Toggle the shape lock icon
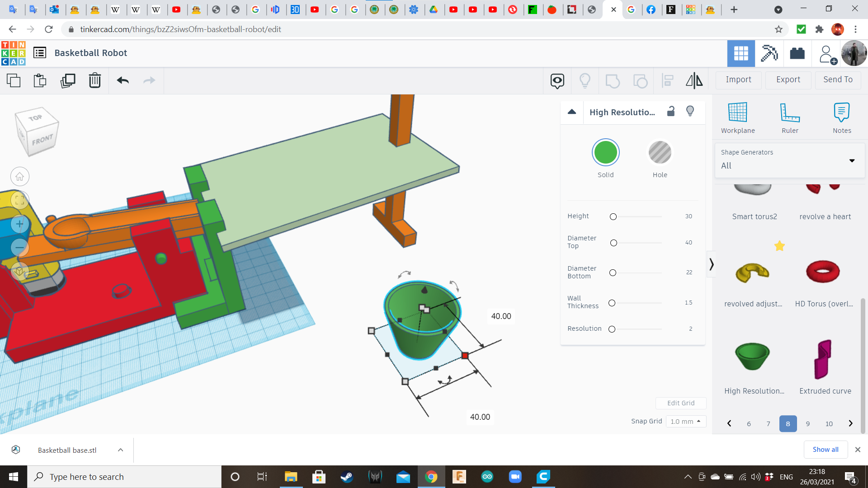 coord(671,111)
